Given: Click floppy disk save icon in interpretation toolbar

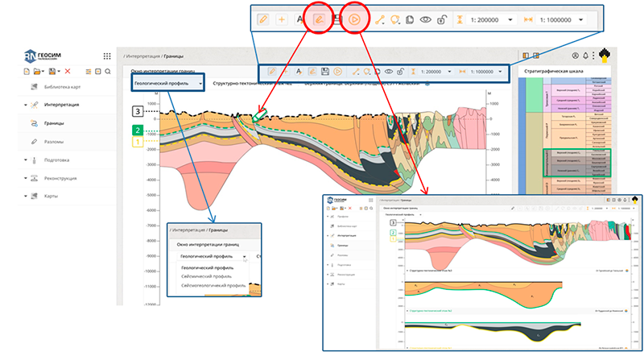Looking at the screenshot, I should (325, 72).
